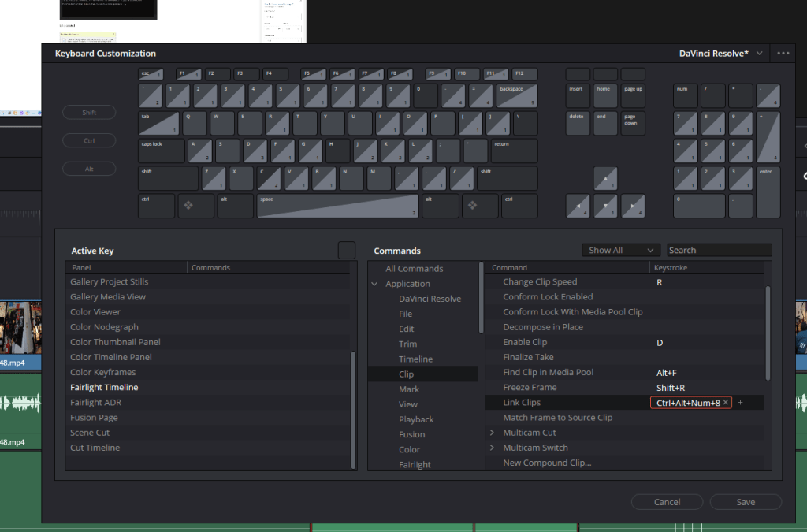Select the Color Nodegraph panel row
The height and width of the screenshot is (532, 807).
point(208,327)
